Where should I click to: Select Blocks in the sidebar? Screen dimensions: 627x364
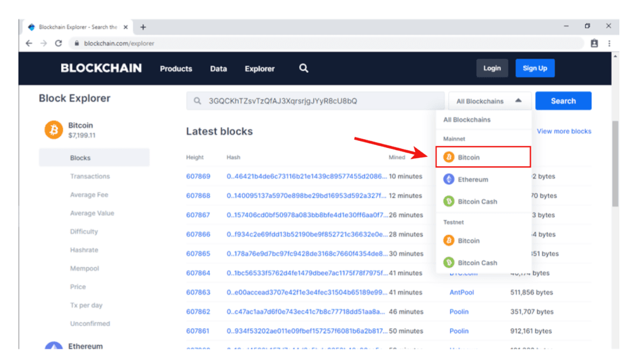(x=94, y=157)
